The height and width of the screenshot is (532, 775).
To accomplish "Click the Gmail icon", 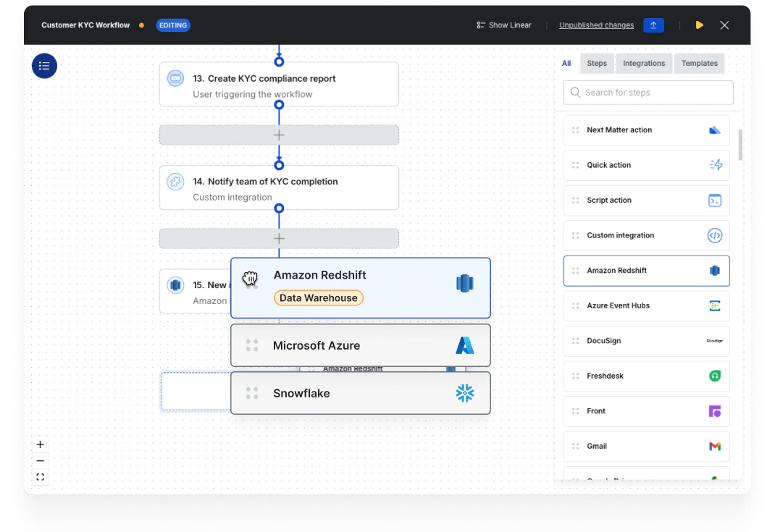I will pyautogui.click(x=715, y=446).
